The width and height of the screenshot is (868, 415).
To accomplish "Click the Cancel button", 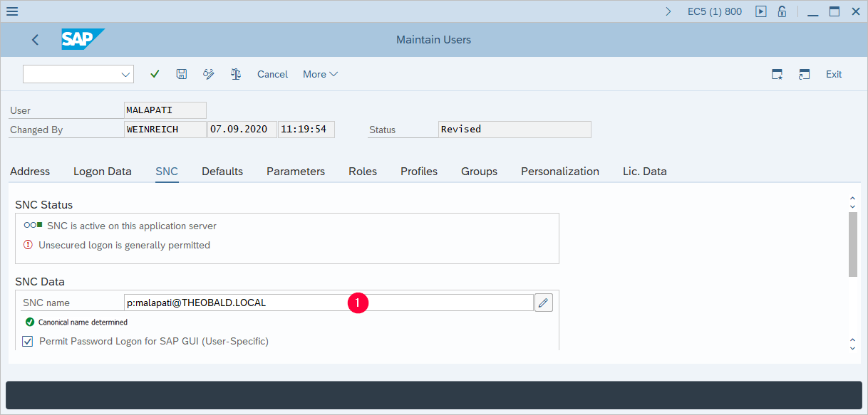I will (272, 74).
